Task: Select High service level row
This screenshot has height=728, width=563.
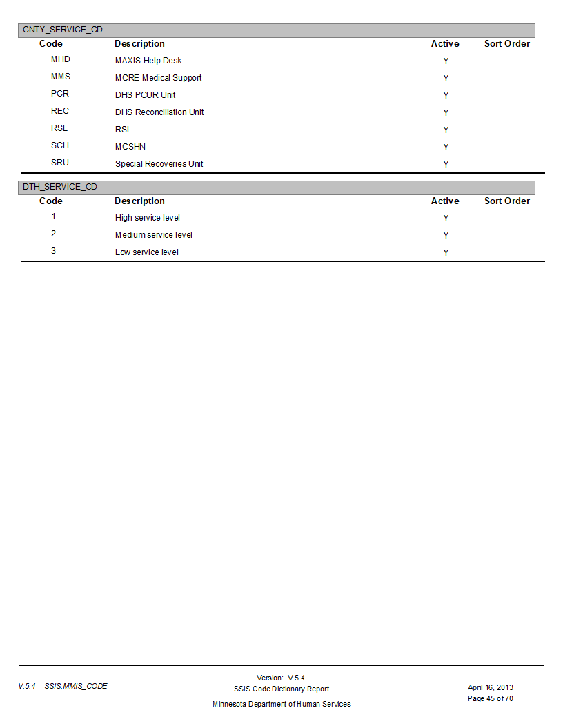Action: [x=282, y=218]
